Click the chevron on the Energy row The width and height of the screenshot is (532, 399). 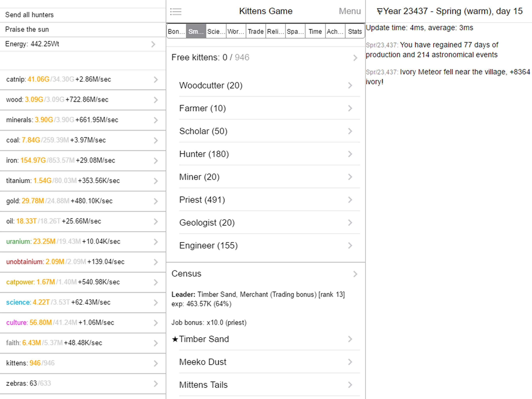(153, 44)
